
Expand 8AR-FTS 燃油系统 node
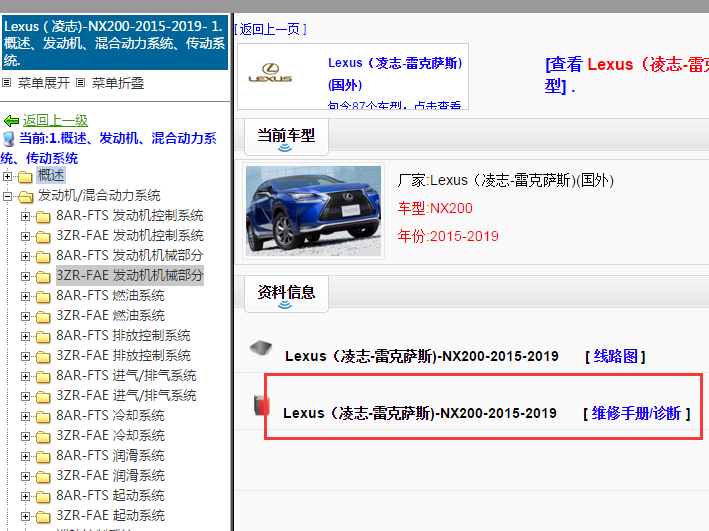point(25,296)
